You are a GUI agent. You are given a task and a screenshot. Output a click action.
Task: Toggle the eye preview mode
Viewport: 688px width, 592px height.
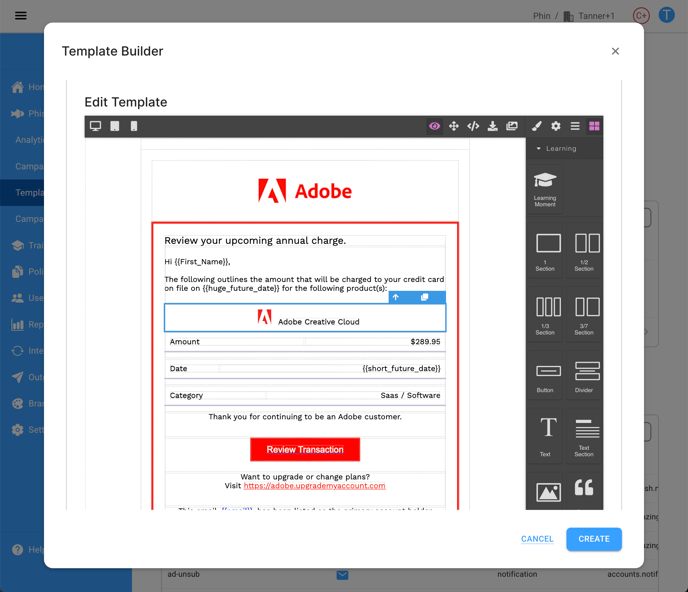pos(434,126)
